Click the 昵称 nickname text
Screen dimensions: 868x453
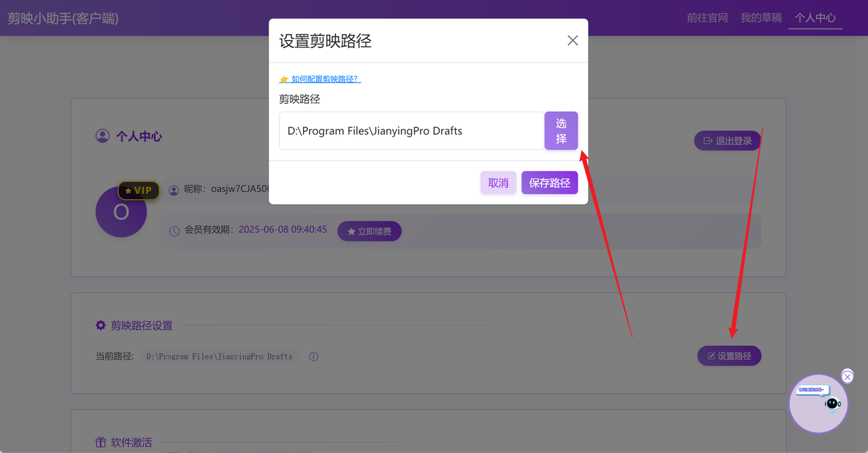point(228,190)
